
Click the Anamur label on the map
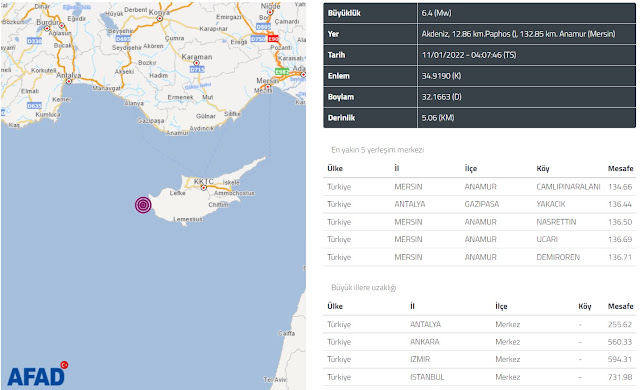click(x=177, y=133)
